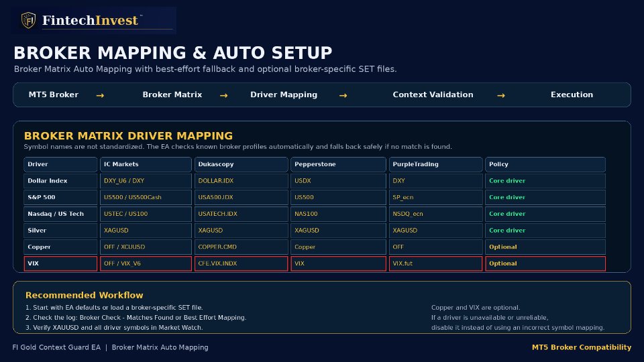Click the Broker Mapping & Auto Setup title
This screenshot has width=644, height=362.
click(173, 53)
